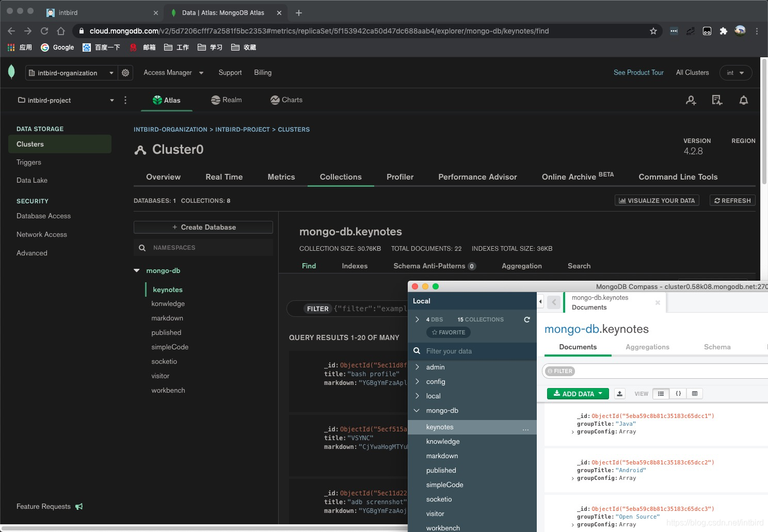The width and height of the screenshot is (768, 532).
Task: Open the Profiler tab
Action: pos(400,177)
